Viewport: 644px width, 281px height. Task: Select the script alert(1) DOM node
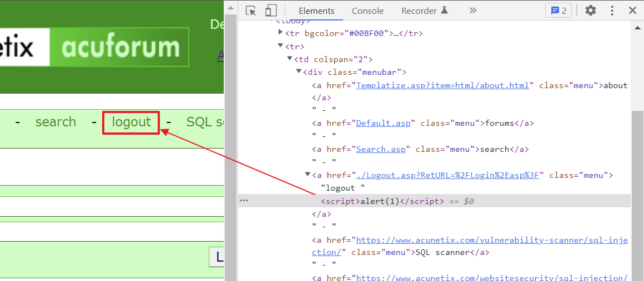(382, 201)
